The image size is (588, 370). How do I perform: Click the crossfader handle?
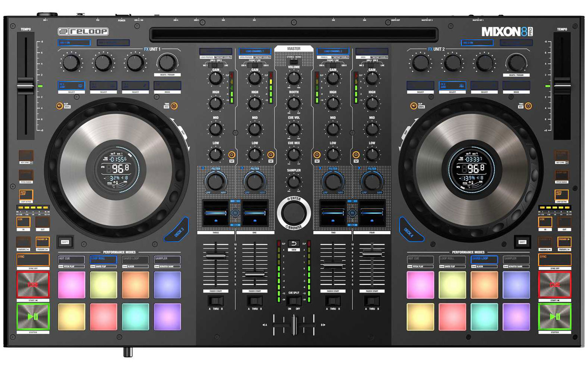point(294,324)
